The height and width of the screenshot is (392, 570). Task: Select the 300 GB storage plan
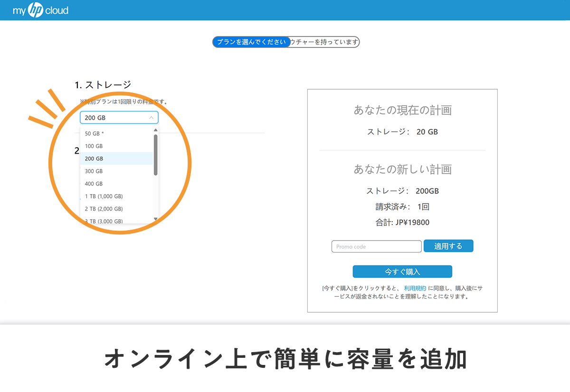point(94,171)
